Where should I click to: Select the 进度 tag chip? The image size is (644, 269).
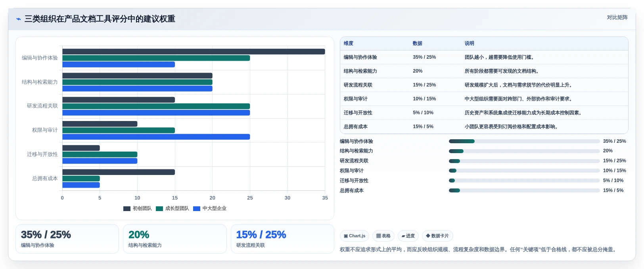pos(408,236)
